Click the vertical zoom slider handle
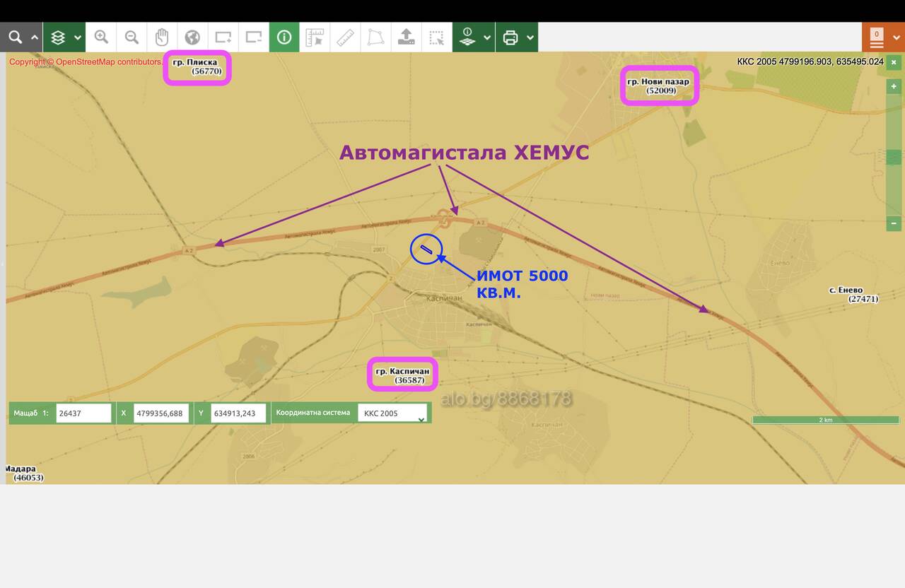This screenshot has height=588, width=905. pyautogui.click(x=894, y=158)
